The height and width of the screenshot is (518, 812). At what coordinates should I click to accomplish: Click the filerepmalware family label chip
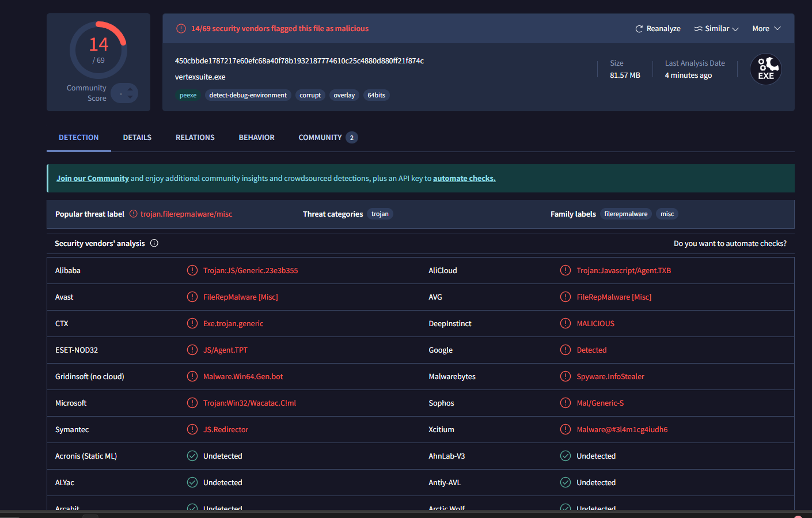625,214
